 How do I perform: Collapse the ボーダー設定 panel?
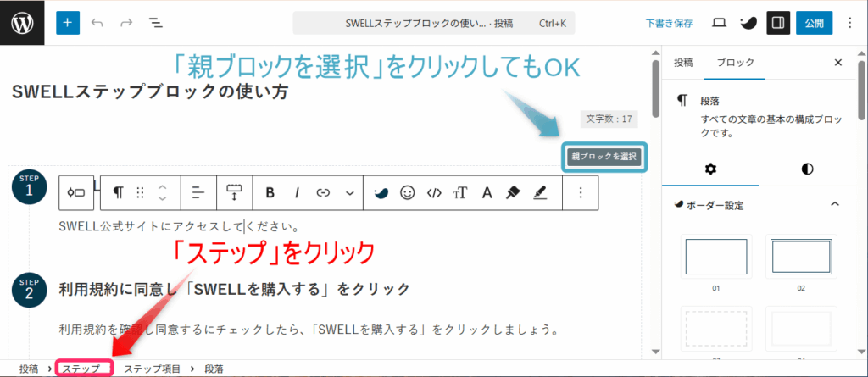coord(834,204)
